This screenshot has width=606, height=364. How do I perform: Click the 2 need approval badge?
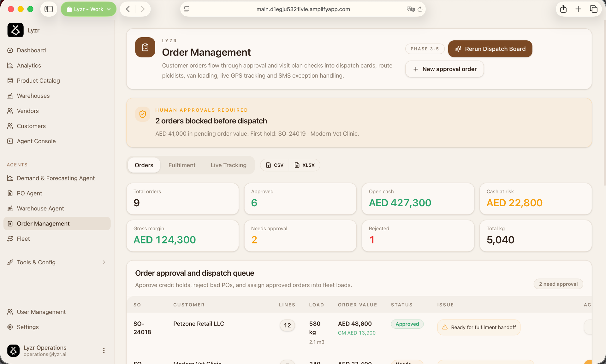[558, 284]
